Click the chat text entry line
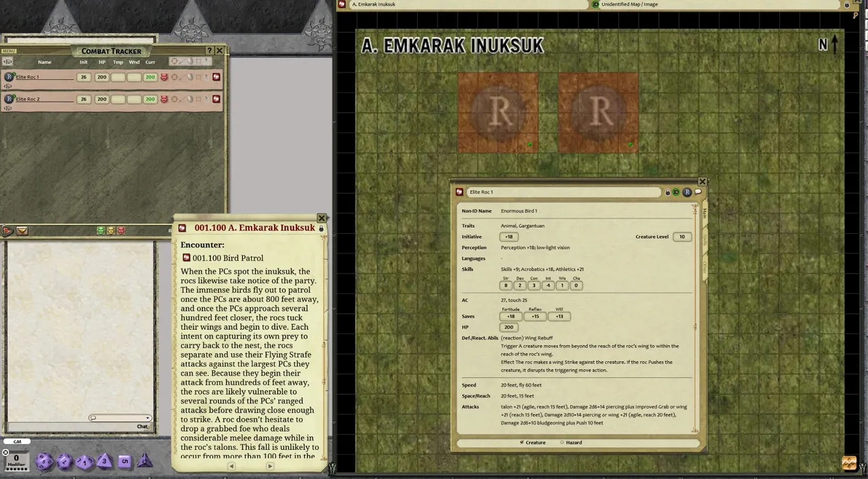Viewport: 868px width, 479px height. pyautogui.click(x=71, y=426)
